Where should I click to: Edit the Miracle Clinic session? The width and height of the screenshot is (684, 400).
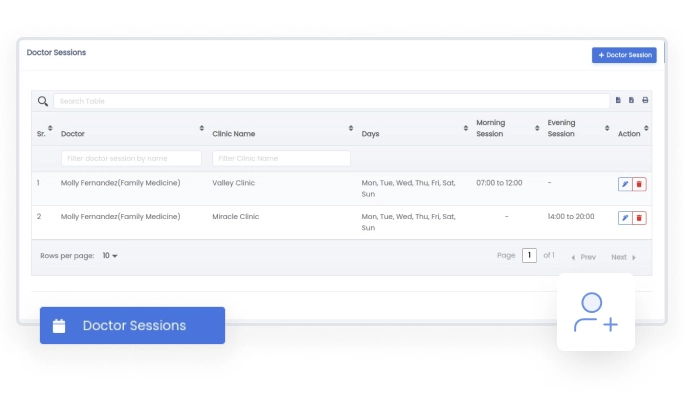(x=625, y=218)
